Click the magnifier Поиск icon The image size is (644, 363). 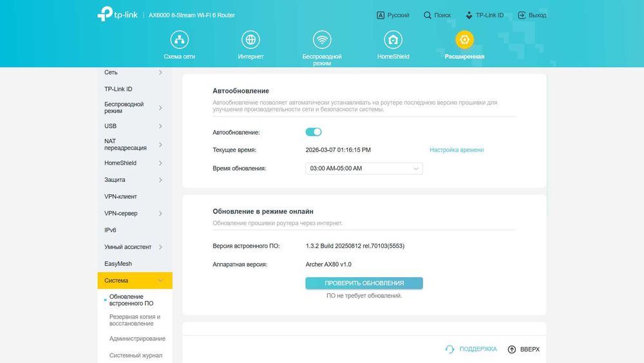point(427,15)
